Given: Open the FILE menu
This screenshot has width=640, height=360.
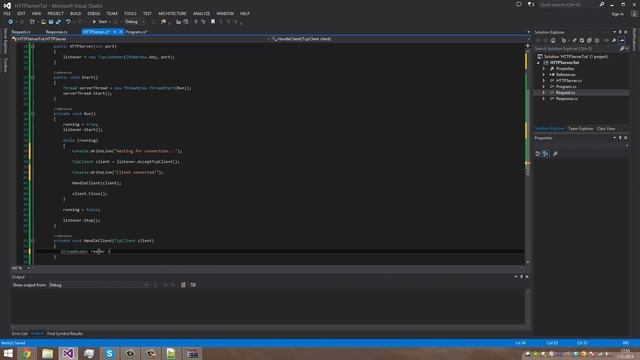Looking at the screenshot, I should click(x=7, y=13).
